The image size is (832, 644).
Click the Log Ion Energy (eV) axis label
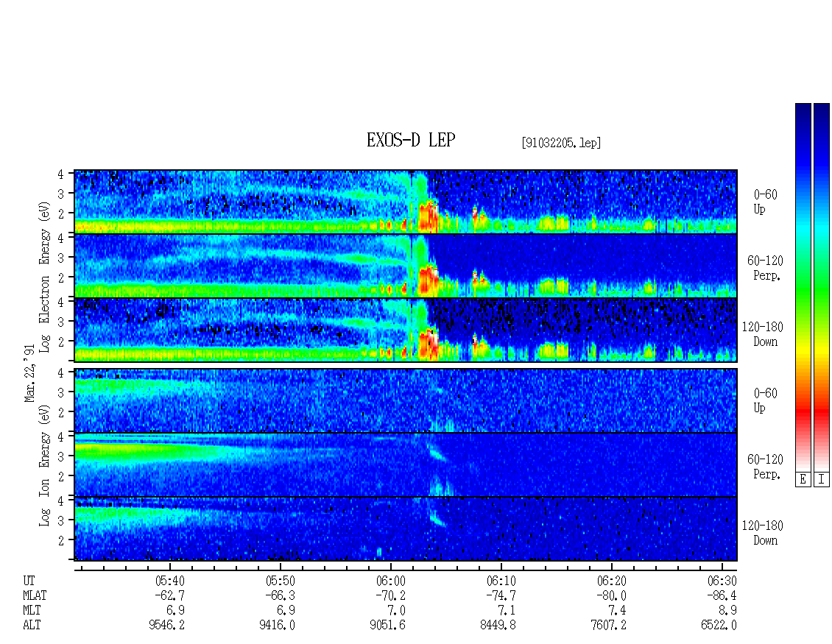coord(45,466)
